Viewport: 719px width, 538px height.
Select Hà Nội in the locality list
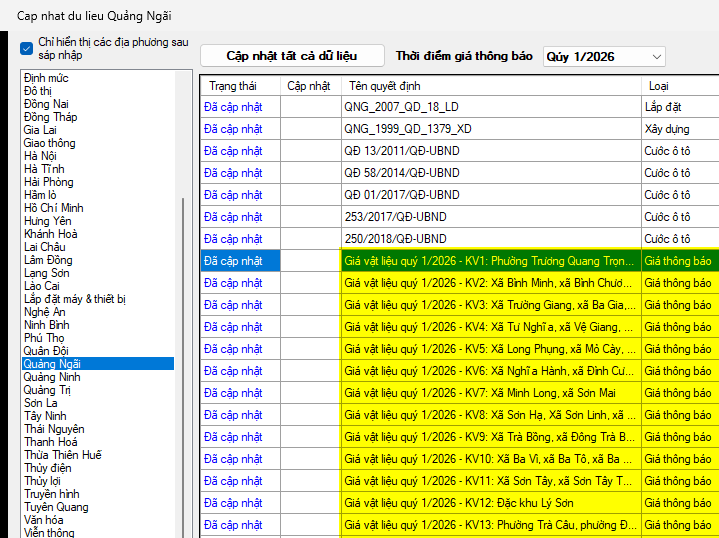[41, 156]
